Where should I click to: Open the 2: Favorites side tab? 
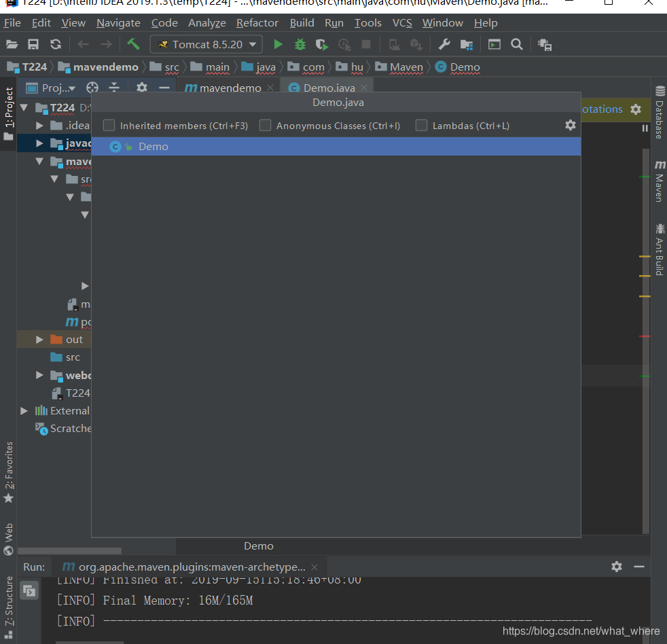[x=9, y=471]
